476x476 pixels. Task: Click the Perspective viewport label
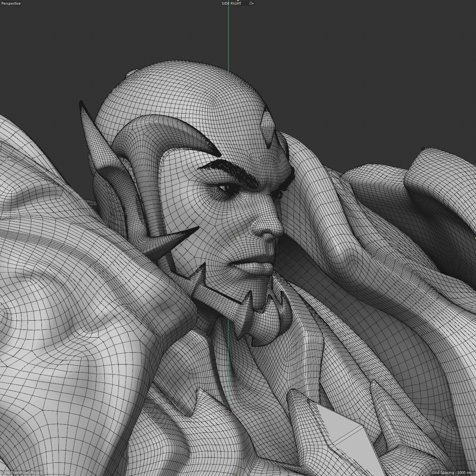point(11,3)
